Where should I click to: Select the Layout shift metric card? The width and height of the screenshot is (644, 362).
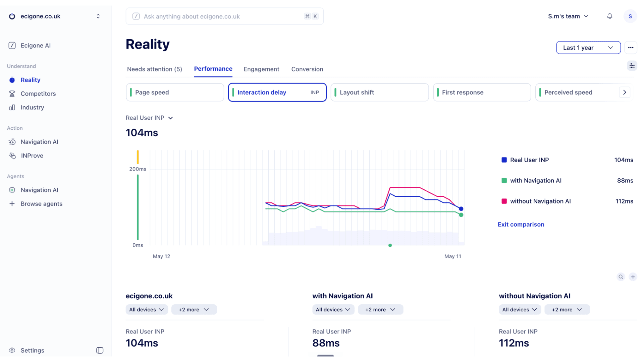(379, 92)
